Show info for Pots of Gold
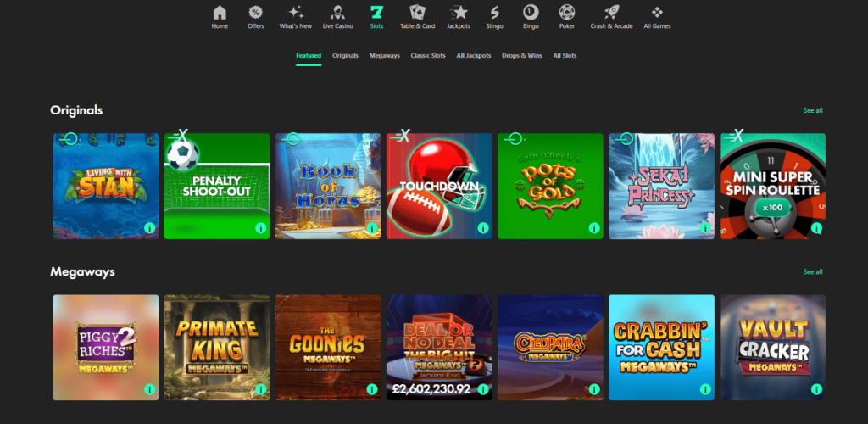The height and width of the screenshot is (424, 868). click(x=594, y=228)
